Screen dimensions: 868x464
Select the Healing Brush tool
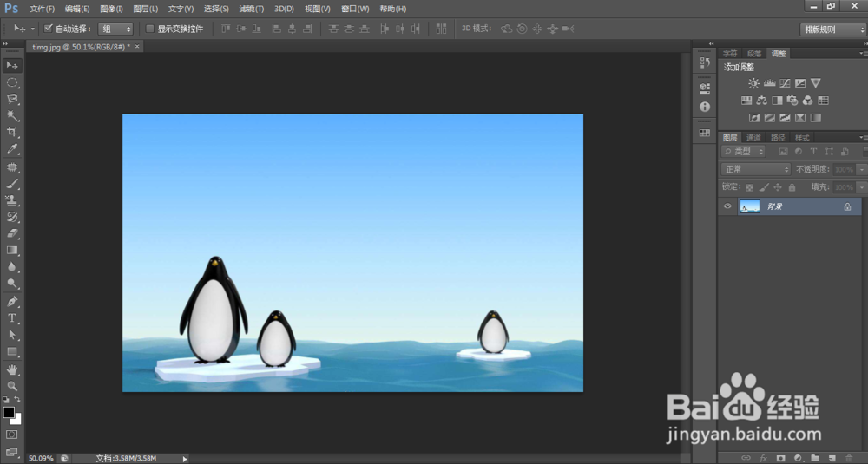[11, 167]
